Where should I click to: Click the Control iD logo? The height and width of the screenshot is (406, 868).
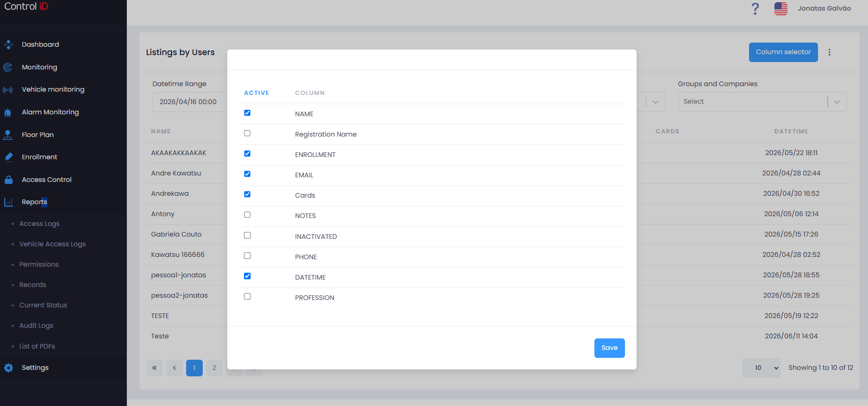(26, 6)
